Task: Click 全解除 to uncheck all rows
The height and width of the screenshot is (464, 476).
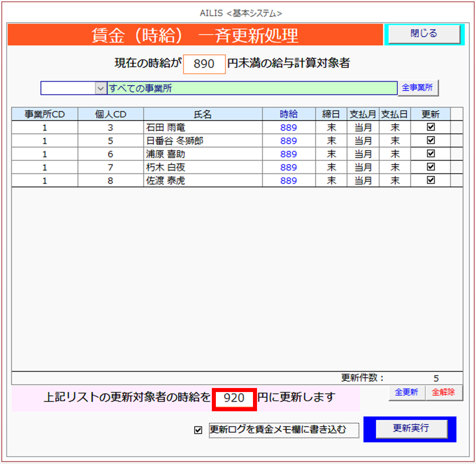Action: pyautogui.click(x=443, y=392)
